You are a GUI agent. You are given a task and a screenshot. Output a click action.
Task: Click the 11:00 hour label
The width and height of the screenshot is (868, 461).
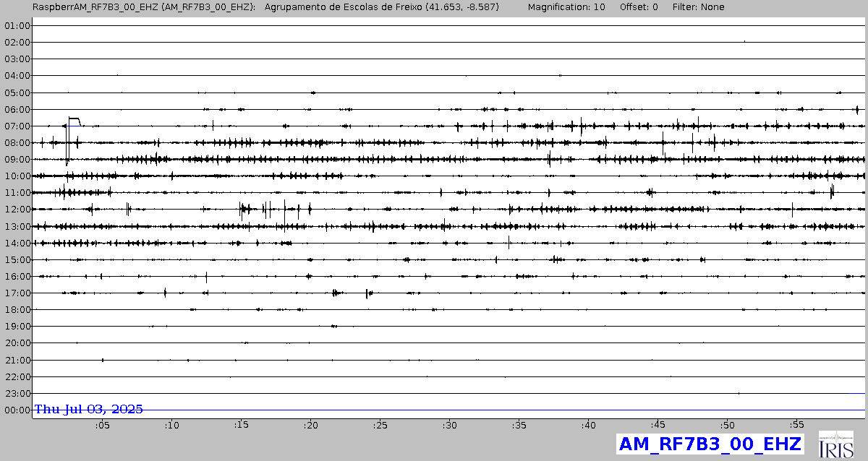17,192
